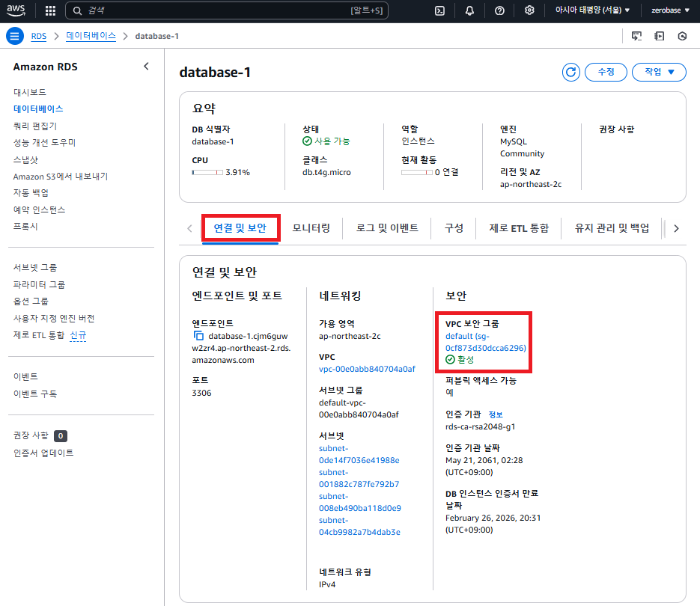The height and width of the screenshot is (606, 700).
Task: Open the notifications bell icon
Action: pos(469,10)
